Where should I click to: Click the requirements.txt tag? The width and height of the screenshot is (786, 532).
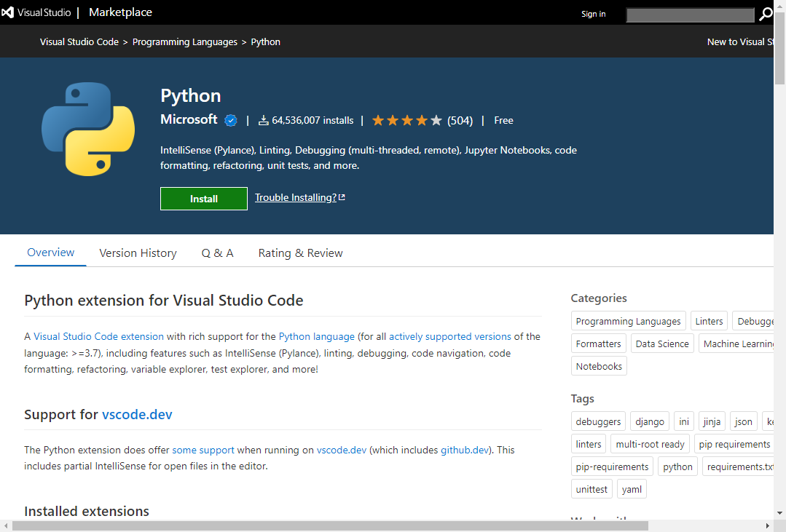coord(739,467)
